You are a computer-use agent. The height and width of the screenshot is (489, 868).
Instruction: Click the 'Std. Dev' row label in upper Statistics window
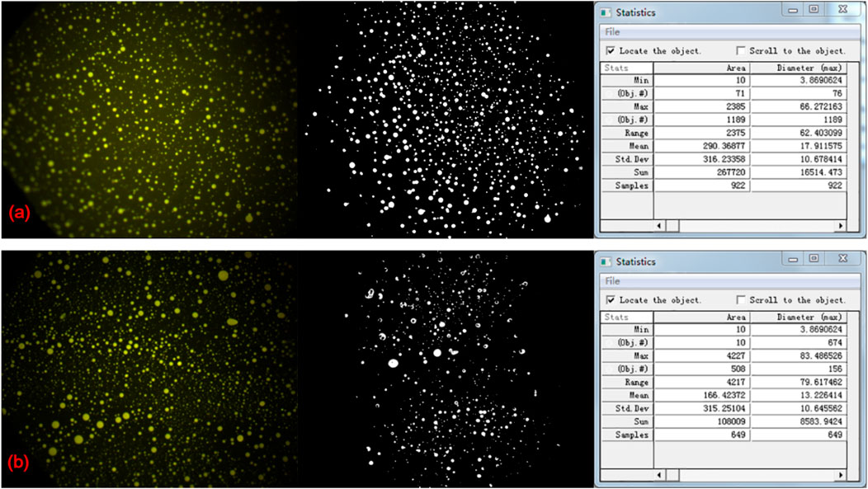pyautogui.click(x=632, y=159)
